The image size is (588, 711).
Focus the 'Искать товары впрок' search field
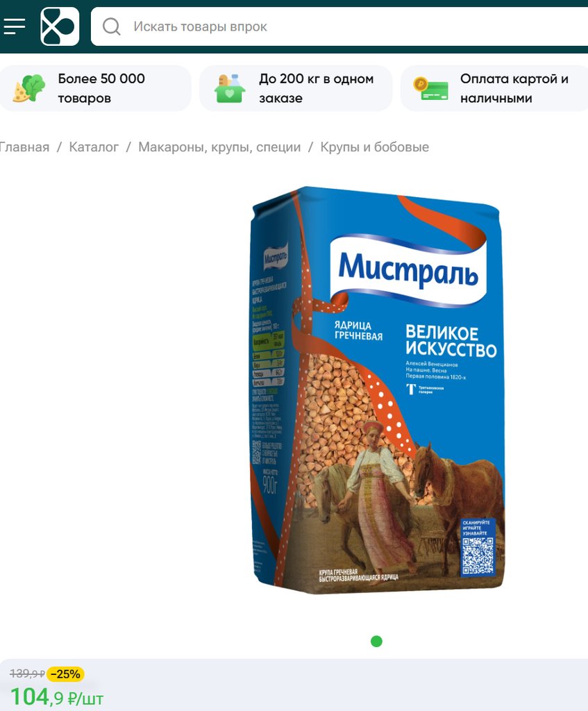click(339, 26)
